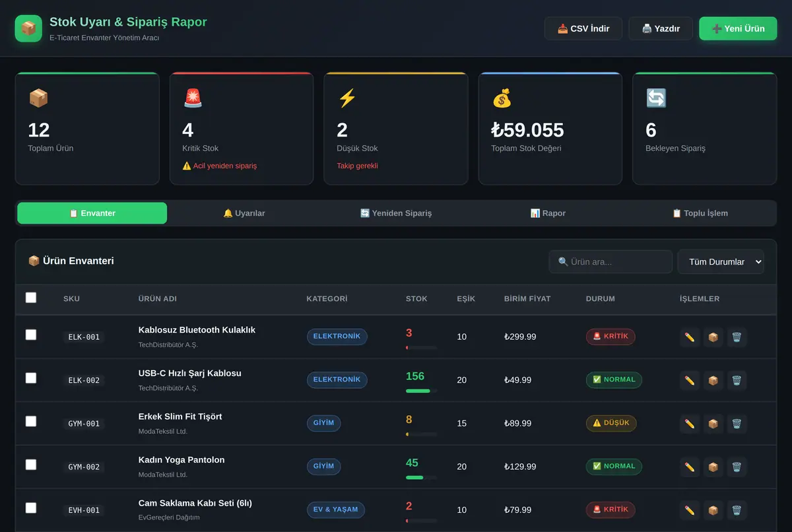Click the KRİTİK status badge for ELK-001

pyautogui.click(x=610, y=337)
